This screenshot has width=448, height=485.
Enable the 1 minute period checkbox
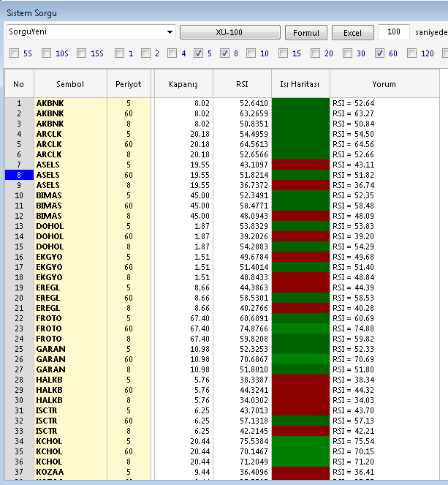(x=119, y=53)
